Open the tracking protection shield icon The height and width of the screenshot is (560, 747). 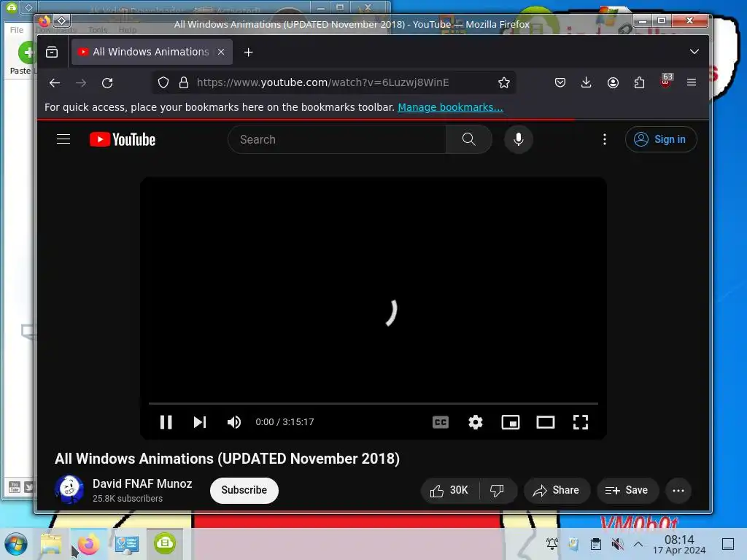(x=163, y=83)
